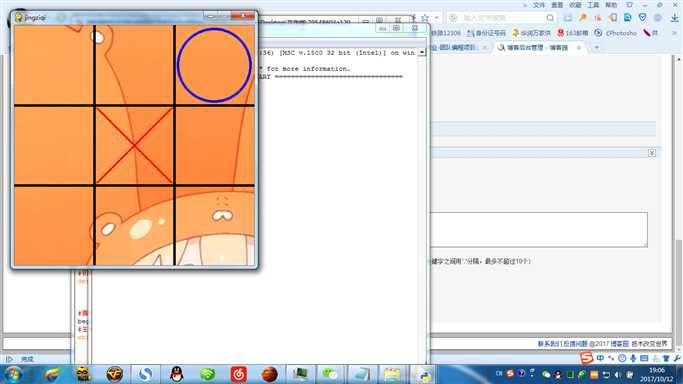Open the Sogou browser taskbar icon
Viewport: 683px width, 384px height.
(x=145, y=374)
